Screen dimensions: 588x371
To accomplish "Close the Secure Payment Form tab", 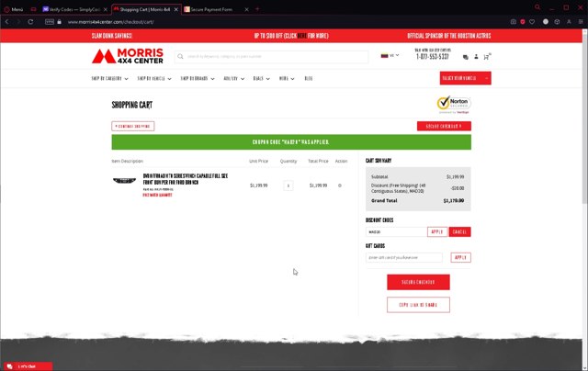I will pyautogui.click(x=246, y=9).
